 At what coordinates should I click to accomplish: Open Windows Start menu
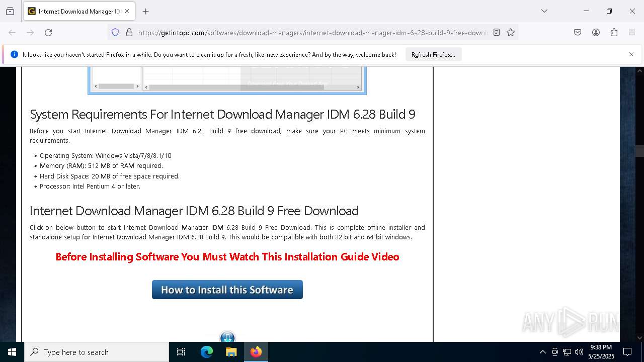(12, 352)
